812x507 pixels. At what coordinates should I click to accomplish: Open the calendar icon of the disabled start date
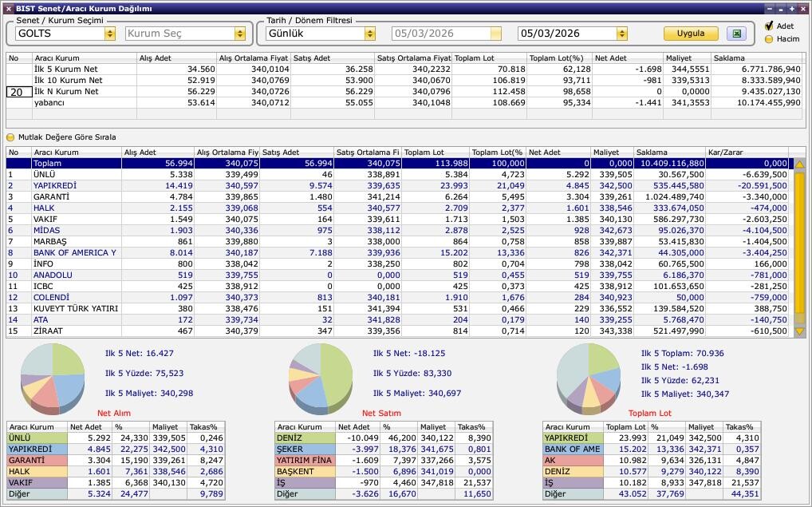495,34
